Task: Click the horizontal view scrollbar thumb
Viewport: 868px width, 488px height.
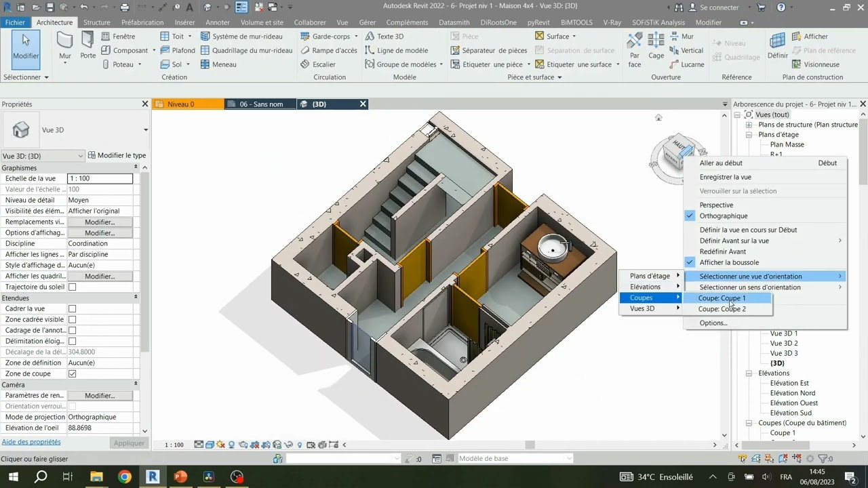Action: click(x=530, y=445)
